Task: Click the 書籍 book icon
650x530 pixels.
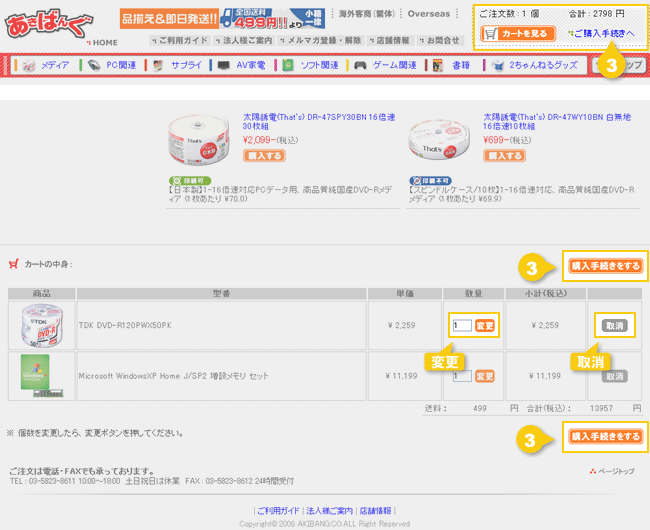Action: (438, 65)
